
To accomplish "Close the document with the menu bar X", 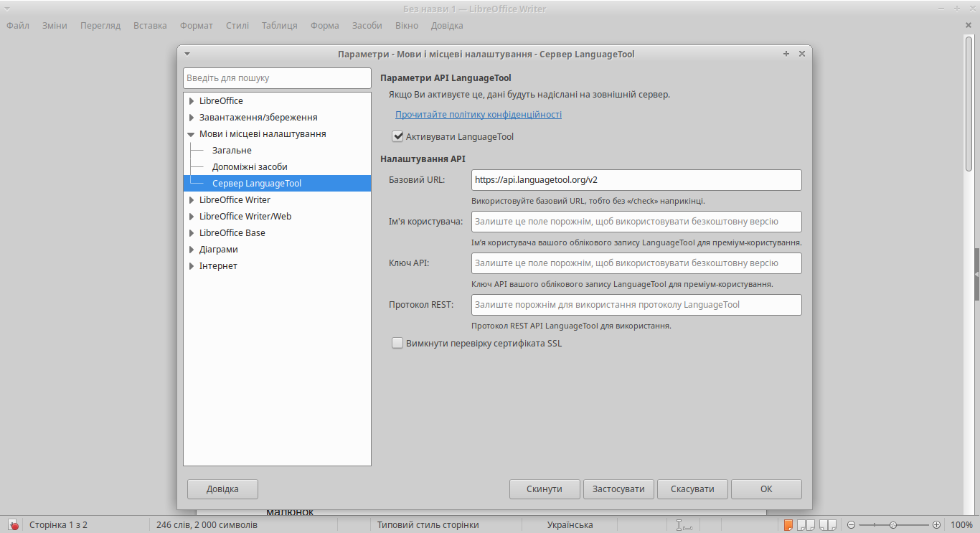I will click(x=969, y=25).
